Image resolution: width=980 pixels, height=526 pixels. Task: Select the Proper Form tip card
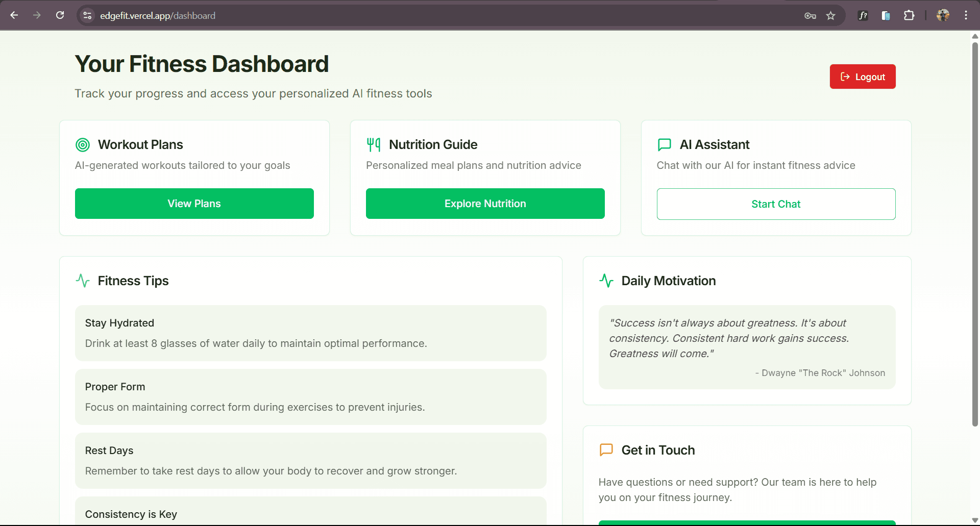pyautogui.click(x=311, y=397)
